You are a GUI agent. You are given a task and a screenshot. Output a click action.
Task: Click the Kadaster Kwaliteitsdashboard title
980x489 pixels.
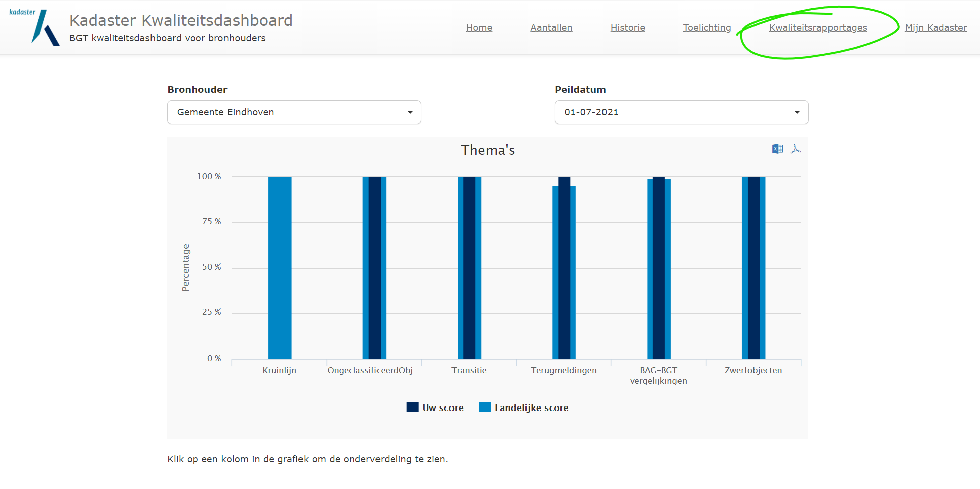(181, 20)
